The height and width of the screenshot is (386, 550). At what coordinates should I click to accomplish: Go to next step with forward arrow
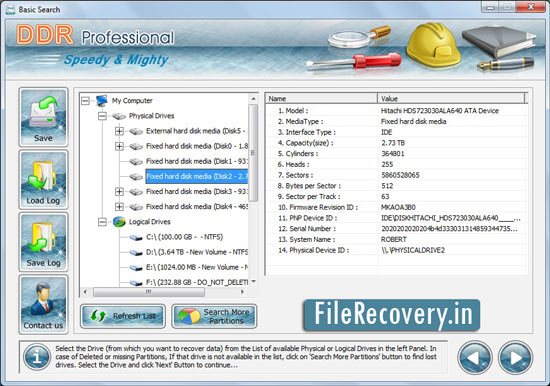pyautogui.click(x=515, y=358)
